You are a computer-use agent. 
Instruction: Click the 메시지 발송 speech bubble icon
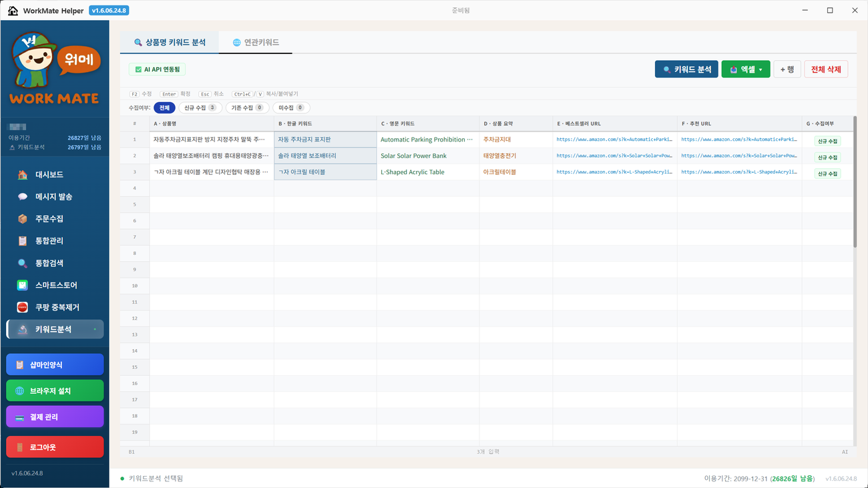[23, 197]
